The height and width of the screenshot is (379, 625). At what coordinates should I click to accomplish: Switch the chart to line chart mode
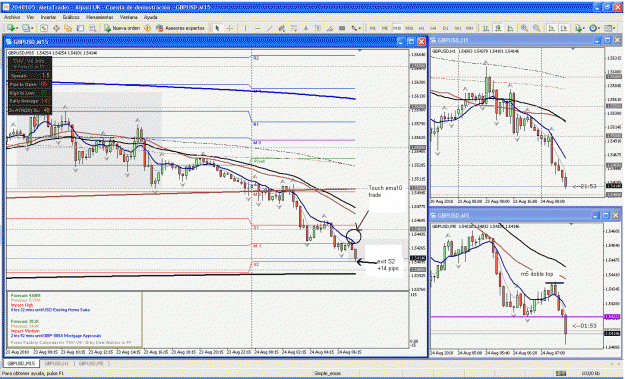510,28
